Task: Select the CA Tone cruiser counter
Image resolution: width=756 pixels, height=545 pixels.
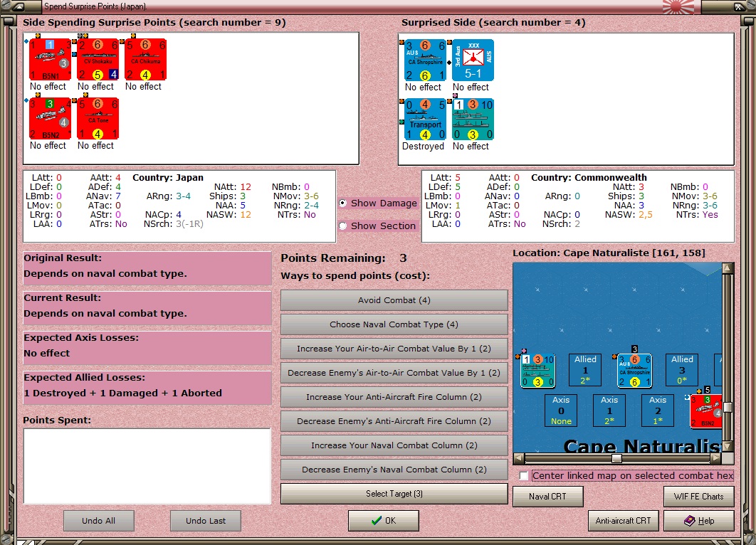Action: (98, 119)
